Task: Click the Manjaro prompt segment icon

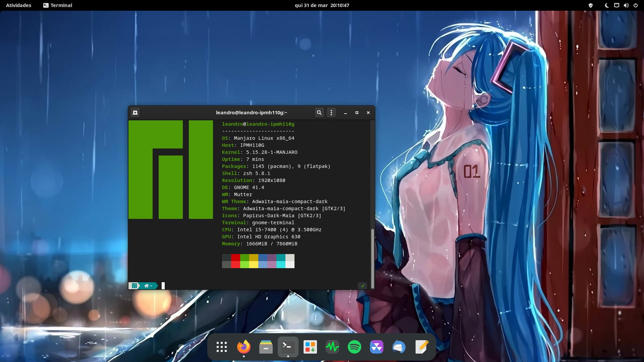Action: (x=134, y=286)
